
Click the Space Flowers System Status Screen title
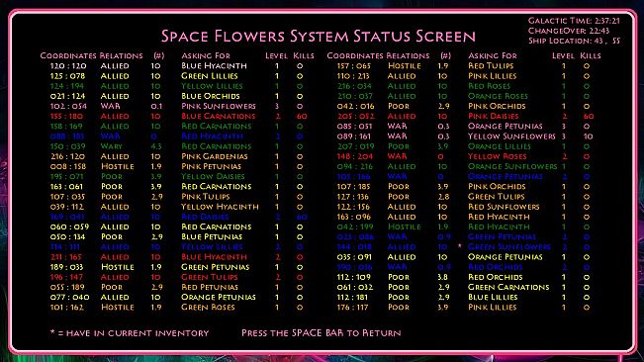point(319,37)
